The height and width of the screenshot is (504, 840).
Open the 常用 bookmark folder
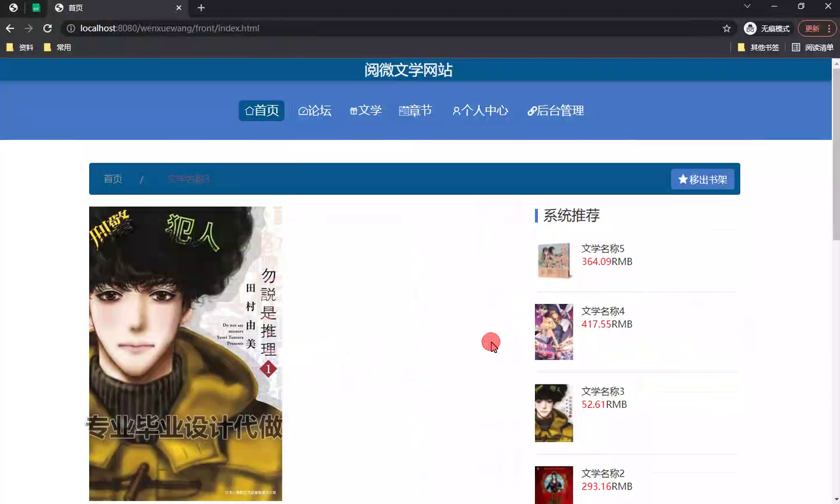(x=57, y=47)
